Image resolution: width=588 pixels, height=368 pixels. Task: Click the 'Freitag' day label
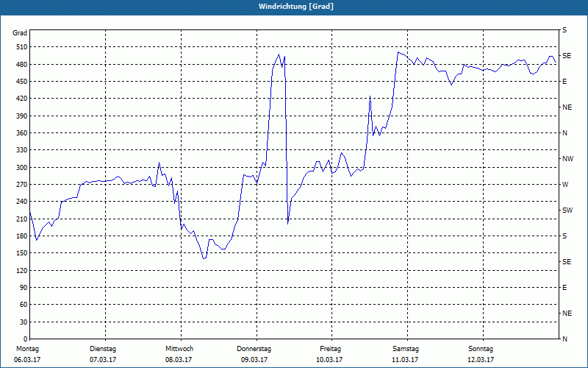(x=330, y=349)
